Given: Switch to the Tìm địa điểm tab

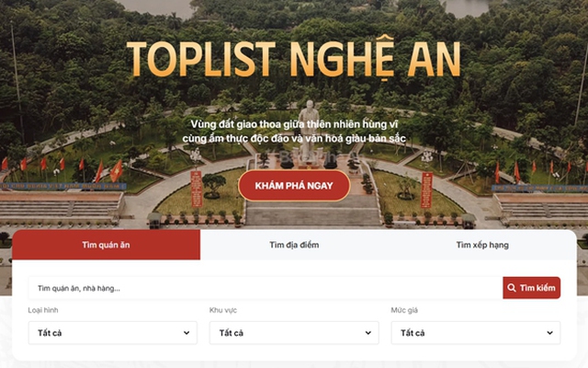Looking at the screenshot, I should point(294,245).
